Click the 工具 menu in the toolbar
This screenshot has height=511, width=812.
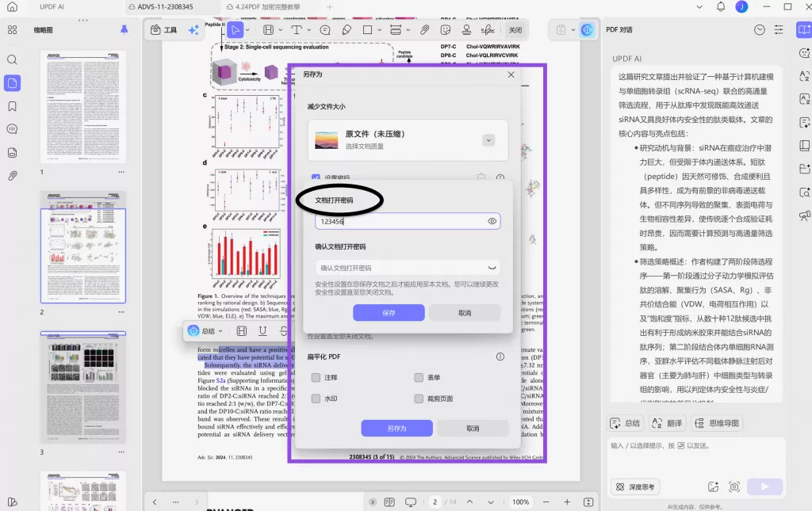tap(167, 30)
